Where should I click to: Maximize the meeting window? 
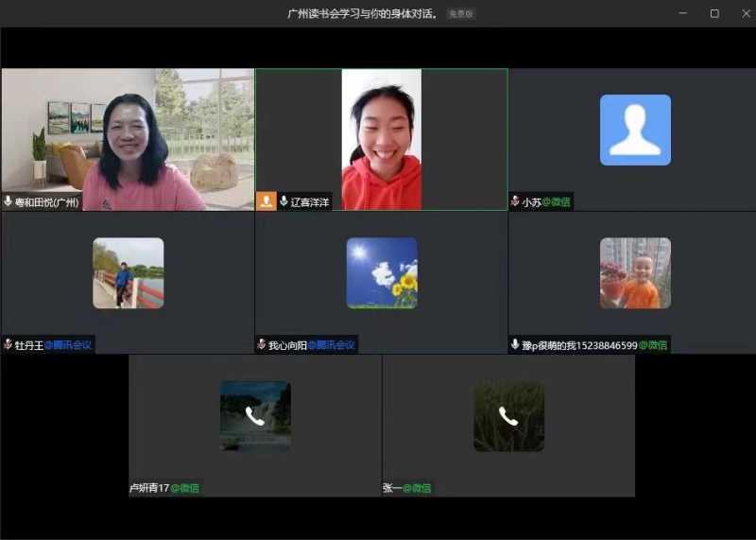(x=714, y=13)
